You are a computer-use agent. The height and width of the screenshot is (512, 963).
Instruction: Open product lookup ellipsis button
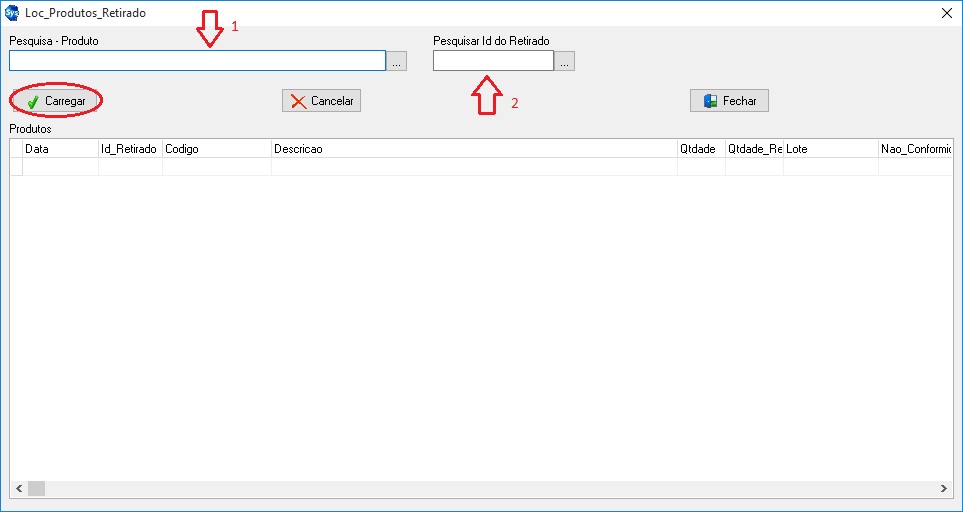(x=397, y=62)
